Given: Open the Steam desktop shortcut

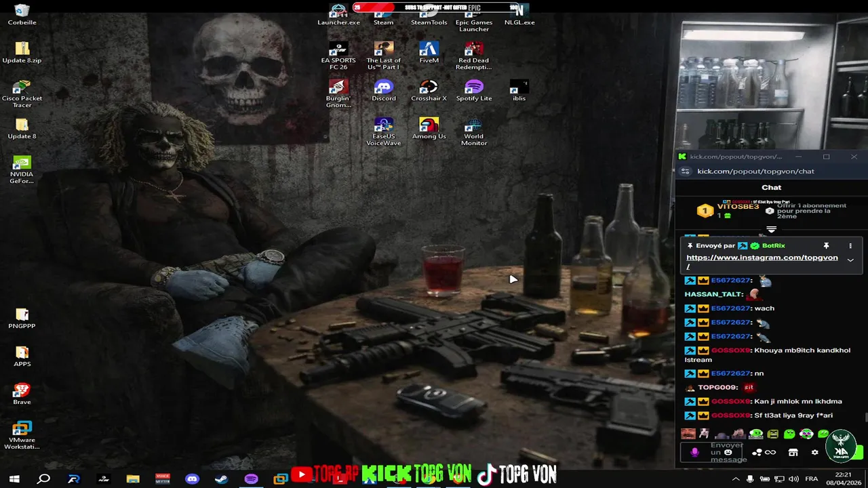Looking at the screenshot, I should [383, 14].
